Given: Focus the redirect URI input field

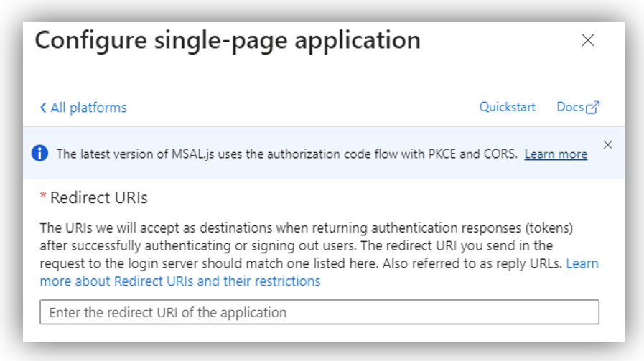Looking at the screenshot, I should click(319, 312).
